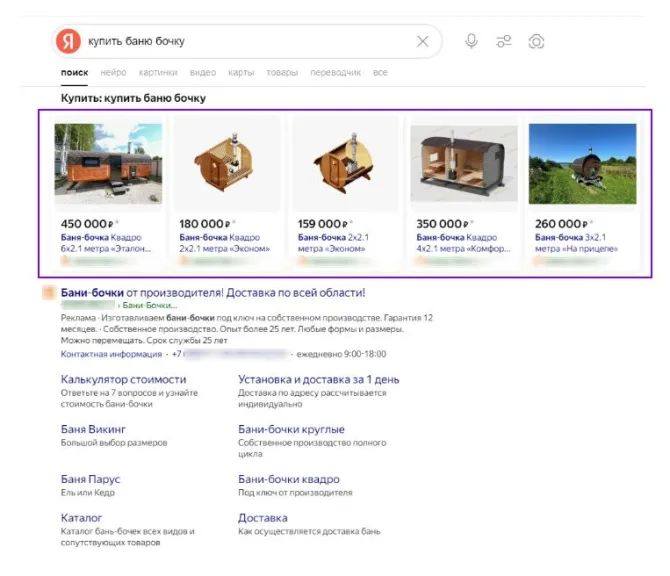The width and height of the screenshot is (670, 576).
Task: Open 'Баня-бочка 3x2.1 метра «На прицепе»' link
Action: pos(576,243)
